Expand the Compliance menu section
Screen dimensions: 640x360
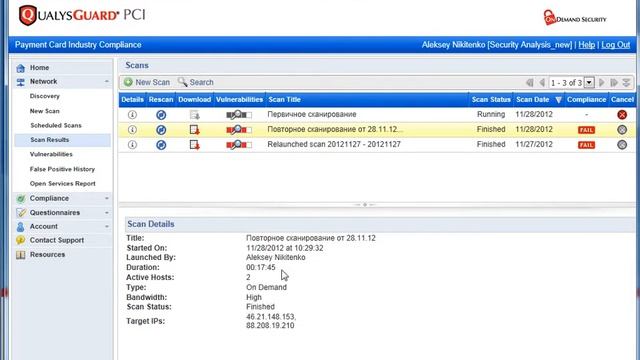(107, 198)
